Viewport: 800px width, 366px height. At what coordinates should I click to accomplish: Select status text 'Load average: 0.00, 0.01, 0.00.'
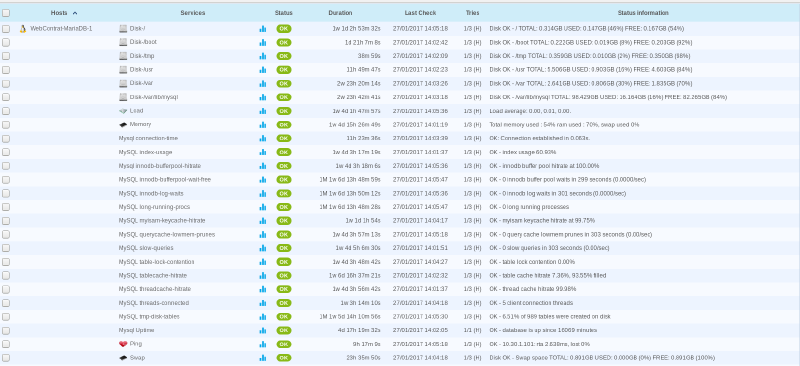pyautogui.click(x=530, y=111)
